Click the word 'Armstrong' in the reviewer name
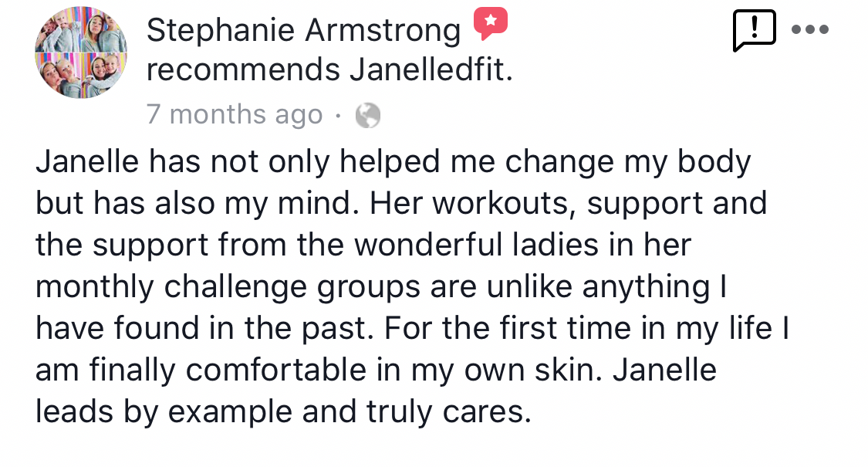Viewport: 868px width, 467px height. (383, 32)
